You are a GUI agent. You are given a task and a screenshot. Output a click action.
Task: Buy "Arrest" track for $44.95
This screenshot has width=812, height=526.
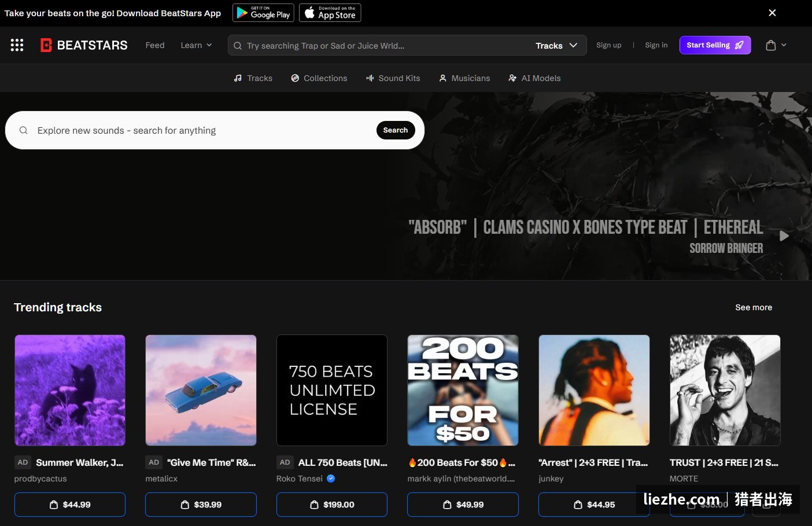pyautogui.click(x=594, y=505)
